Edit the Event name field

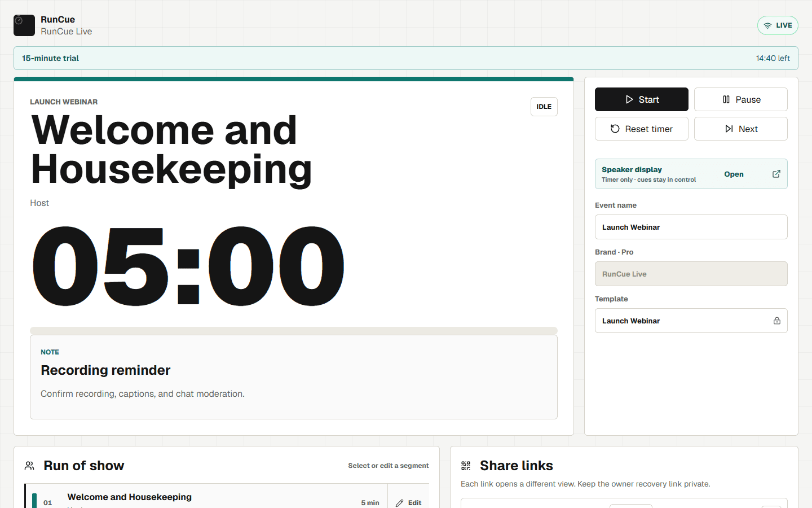coord(691,227)
